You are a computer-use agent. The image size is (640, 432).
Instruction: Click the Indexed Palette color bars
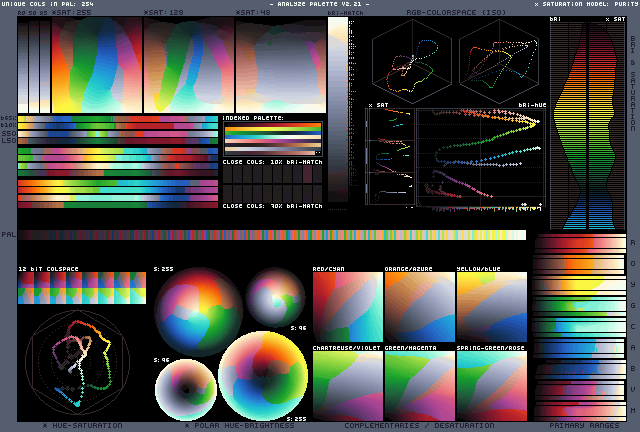click(x=272, y=138)
